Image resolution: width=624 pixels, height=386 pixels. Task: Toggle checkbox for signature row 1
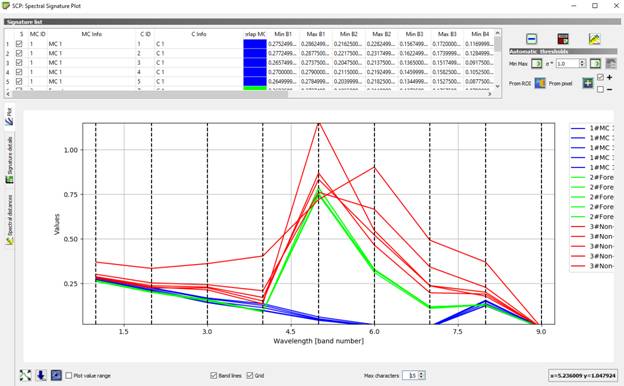click(19, 44)
